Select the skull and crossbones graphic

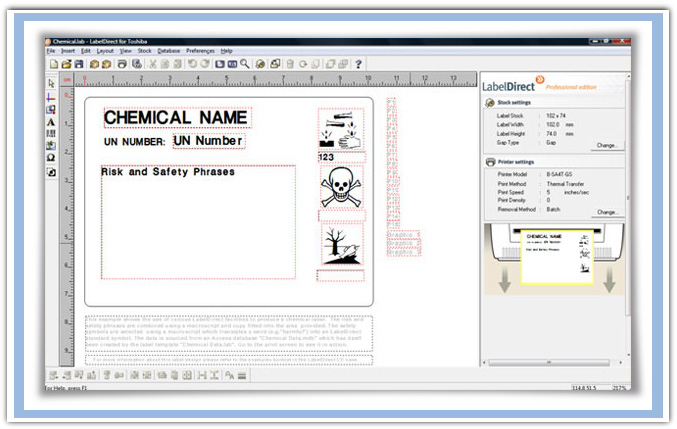point(341,187)
